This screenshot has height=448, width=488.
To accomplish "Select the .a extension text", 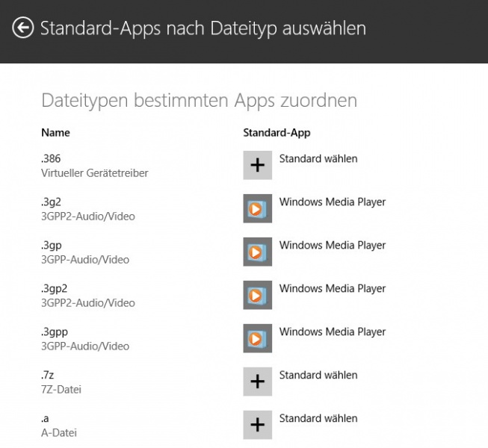I will (x=45, y=418).
